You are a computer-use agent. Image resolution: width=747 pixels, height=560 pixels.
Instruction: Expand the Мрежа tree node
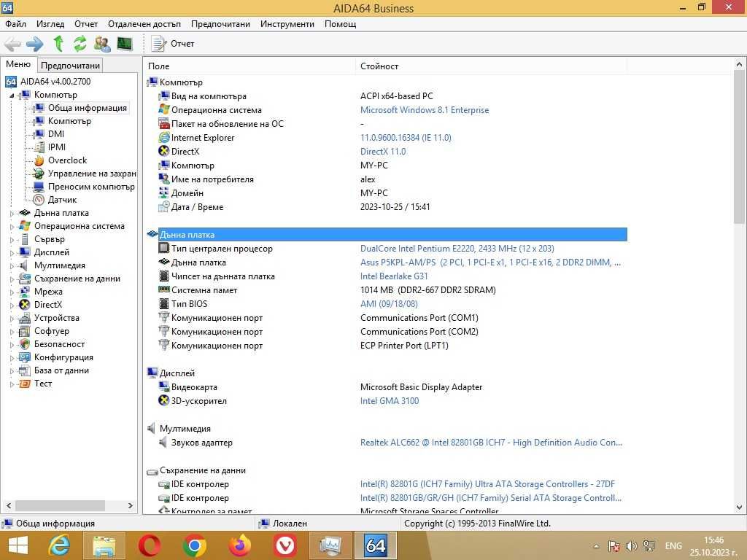(x=12, y=292)
